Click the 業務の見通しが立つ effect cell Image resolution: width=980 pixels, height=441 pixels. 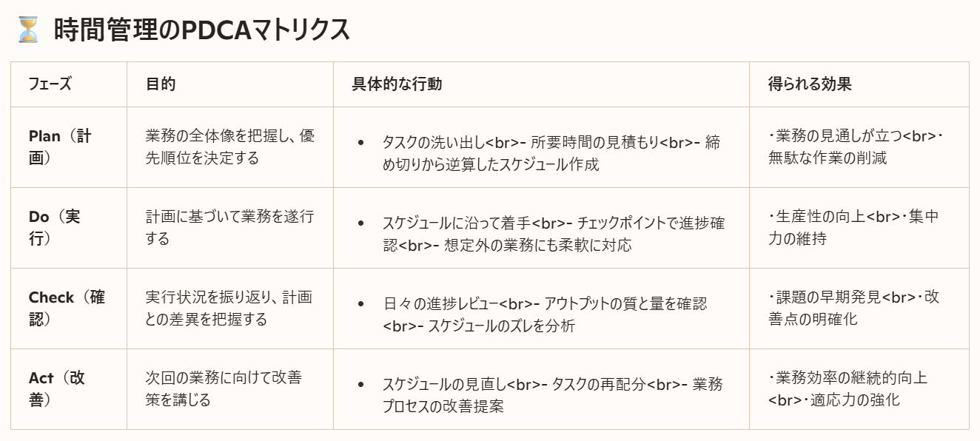857,147
